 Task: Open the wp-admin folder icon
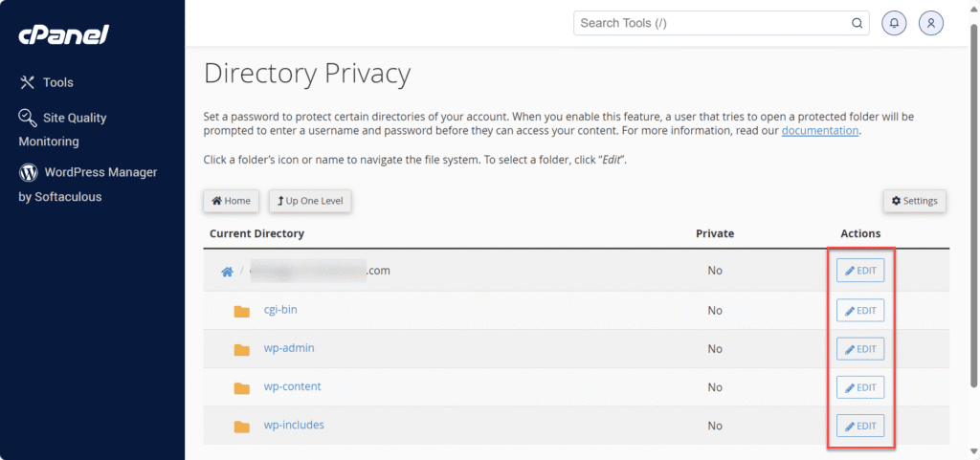241,349
